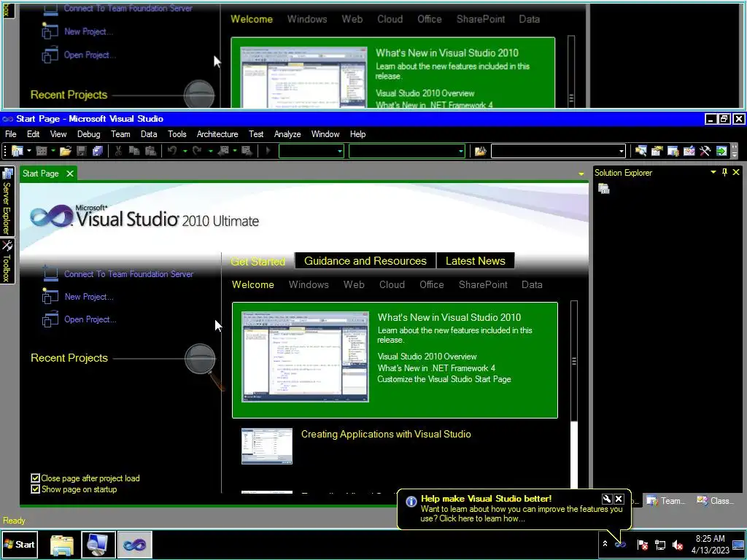Click the Find in Files binoculars icon
This screenshot has height=560, width=747.
[x=480, y=151]
